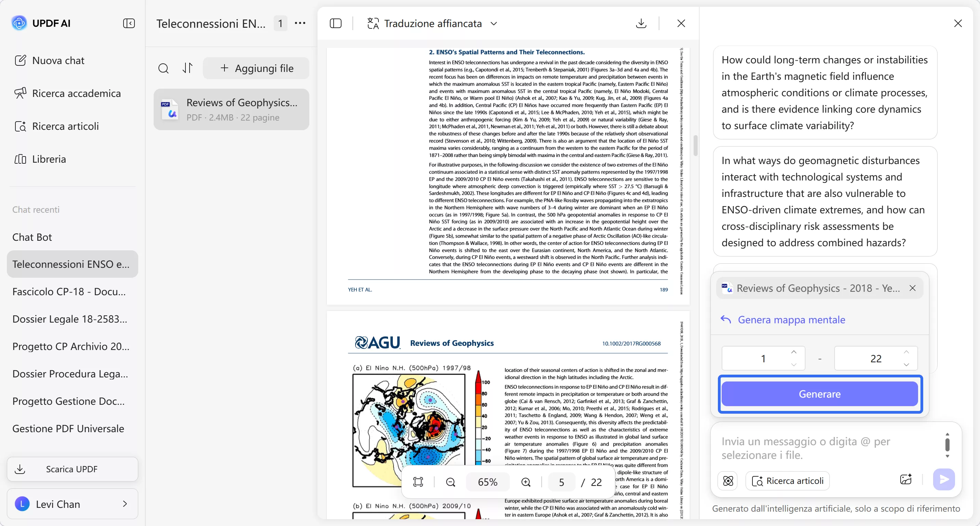Screen dimensions: 980x526
Task: Attach an image in the message box
Action: [x=906, y=480]
